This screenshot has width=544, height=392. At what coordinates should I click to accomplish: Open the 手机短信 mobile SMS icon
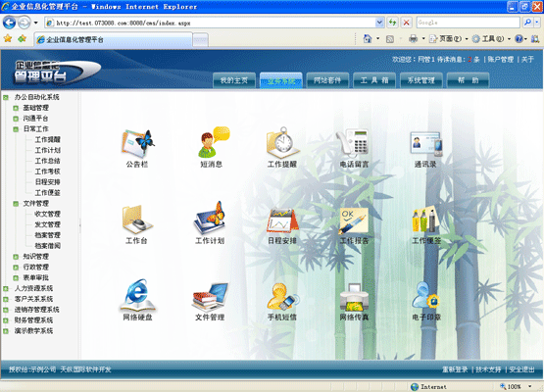[282, 297]
